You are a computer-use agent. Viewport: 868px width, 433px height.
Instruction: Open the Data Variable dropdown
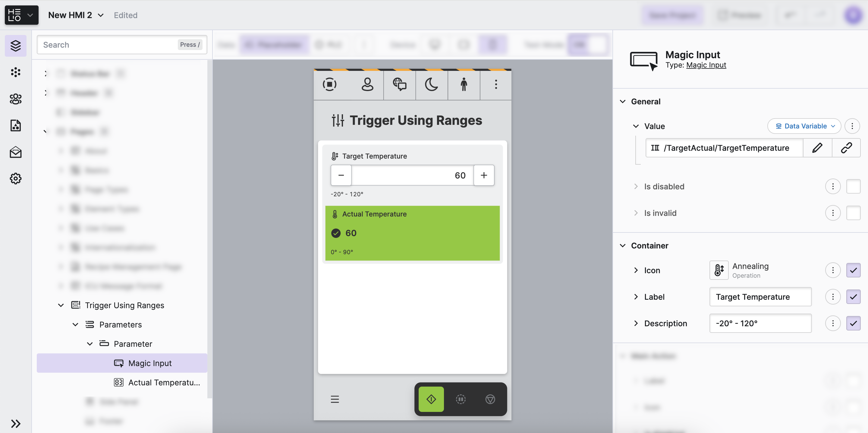click(x=804, y=126)
